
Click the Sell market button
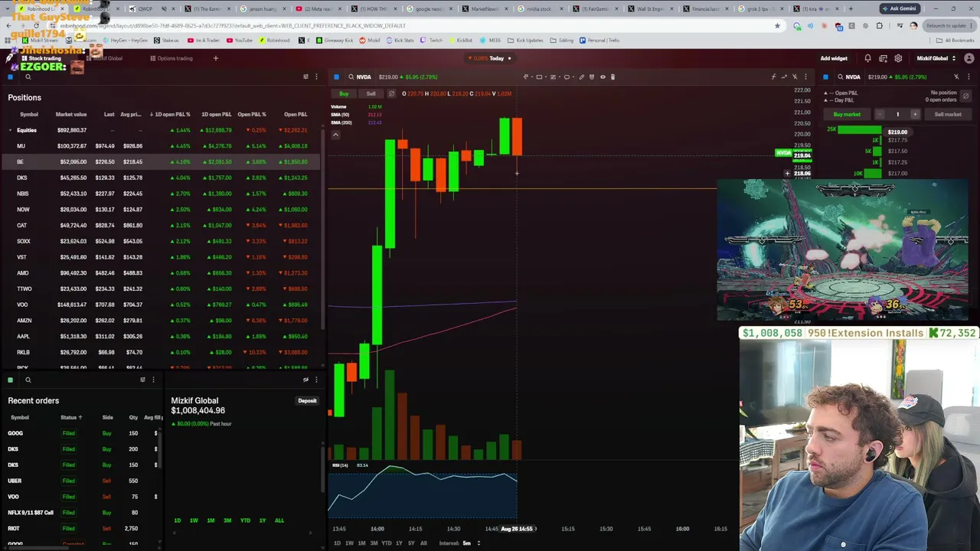point(948,114)
